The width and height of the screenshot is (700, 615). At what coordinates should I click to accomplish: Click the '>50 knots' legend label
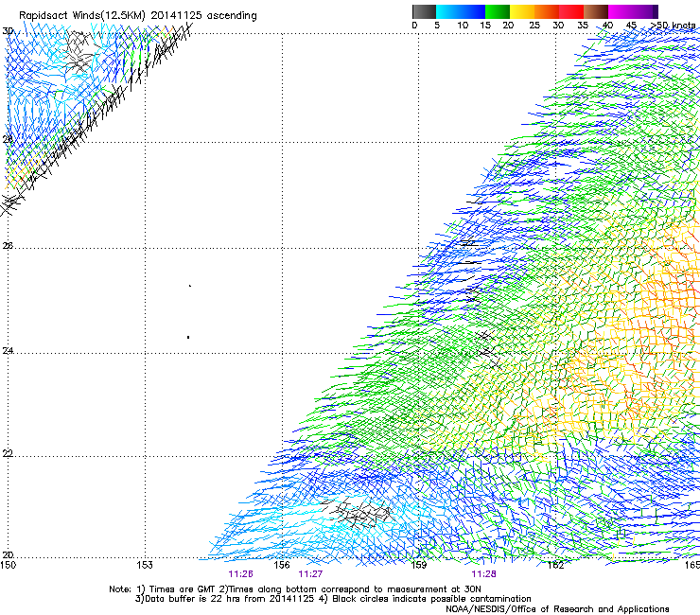tap(673, 26)
